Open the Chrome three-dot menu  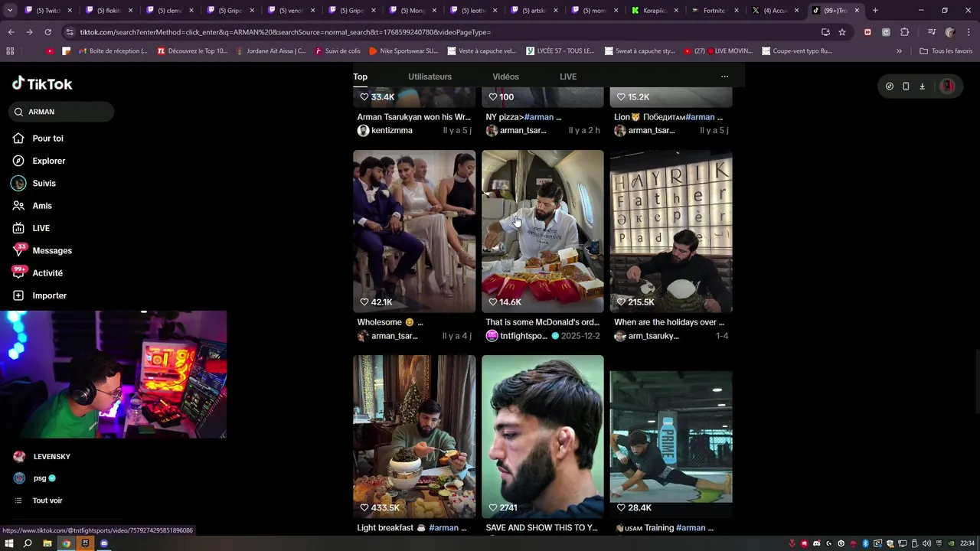click(x=969, y=32)
